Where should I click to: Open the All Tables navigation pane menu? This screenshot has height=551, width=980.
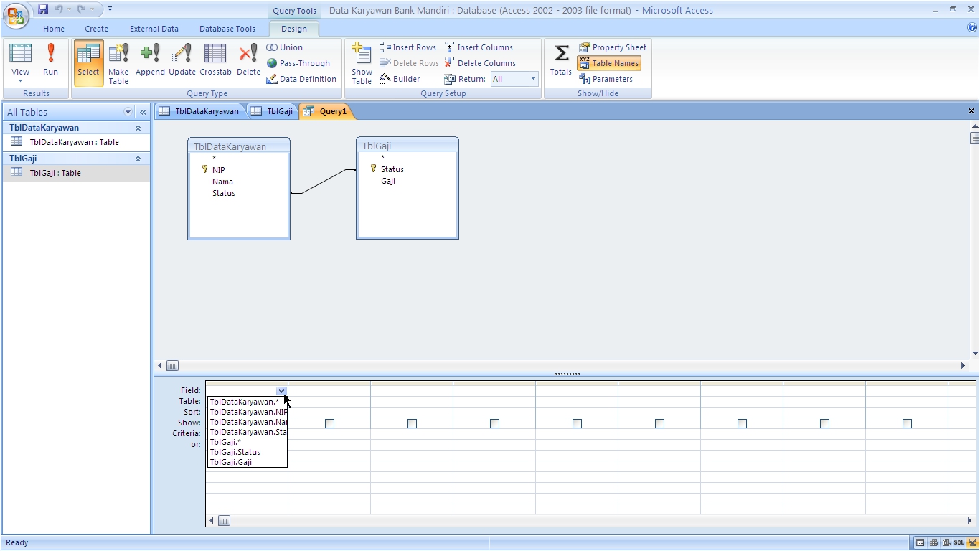128,112
